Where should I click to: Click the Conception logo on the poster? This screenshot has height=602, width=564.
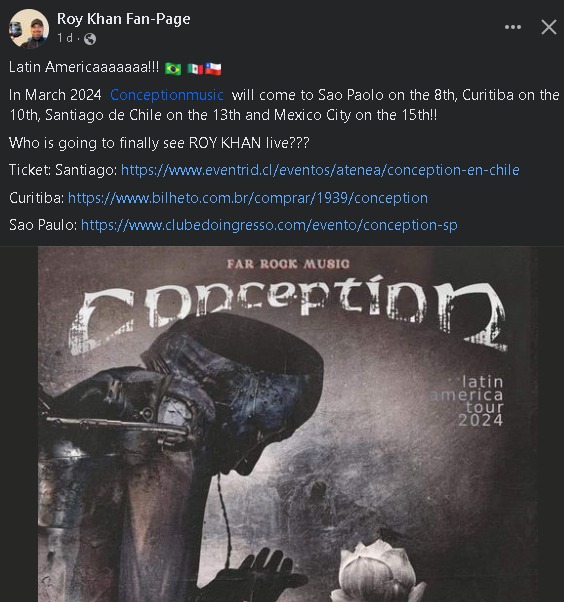[x=288, y=314]
